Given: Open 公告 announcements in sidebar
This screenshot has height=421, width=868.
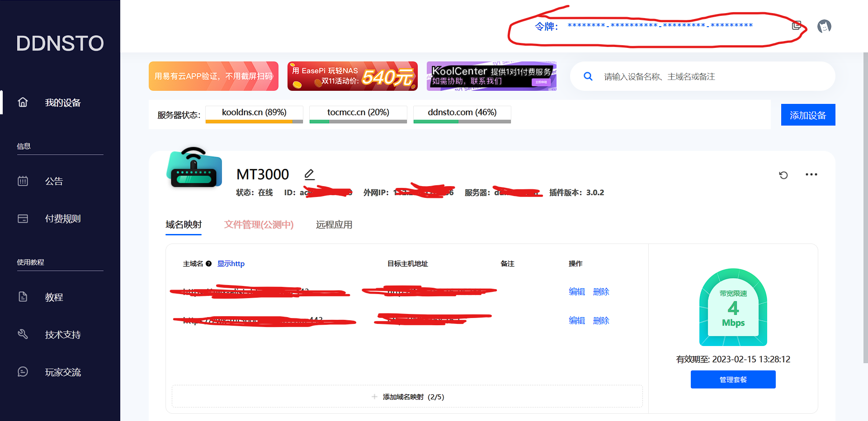Looking at the screenshot, I should click(x=54, y=182).
